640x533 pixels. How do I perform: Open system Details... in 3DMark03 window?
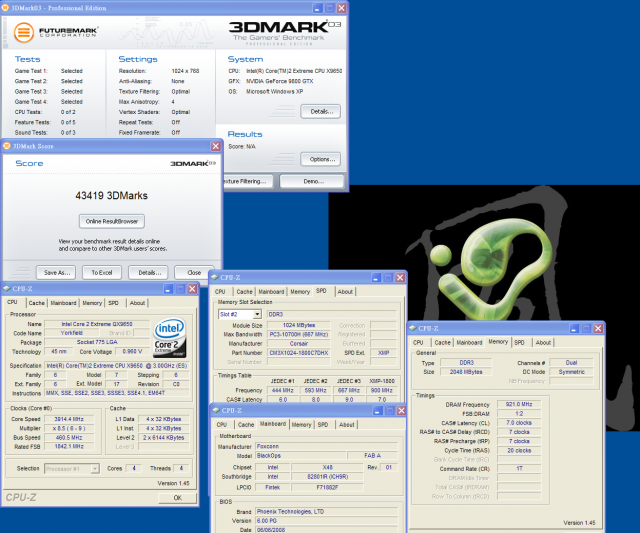pos(321,111)
